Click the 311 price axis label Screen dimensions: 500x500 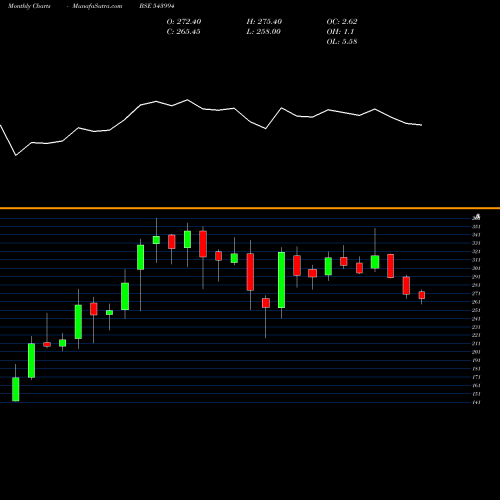pos(476,260)
